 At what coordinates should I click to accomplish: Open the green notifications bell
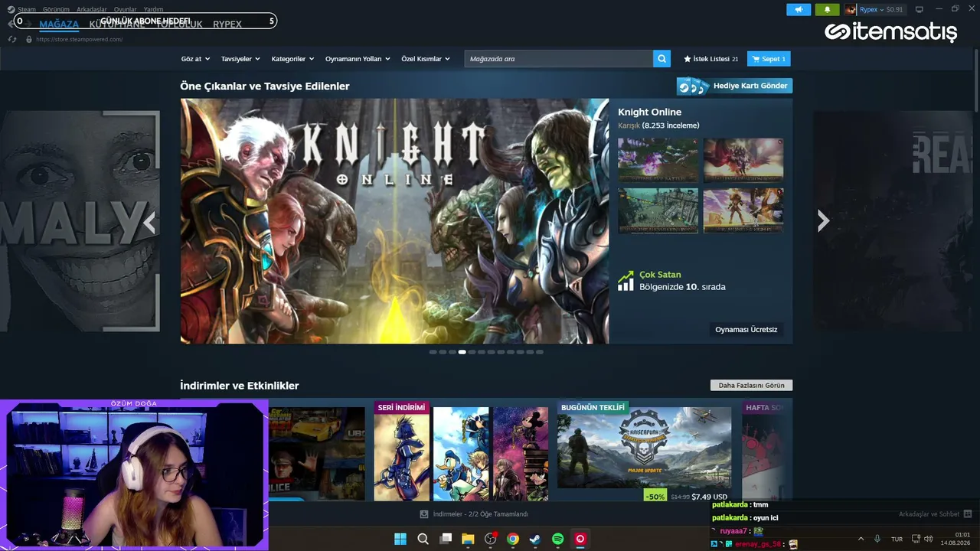coord(827,10)
